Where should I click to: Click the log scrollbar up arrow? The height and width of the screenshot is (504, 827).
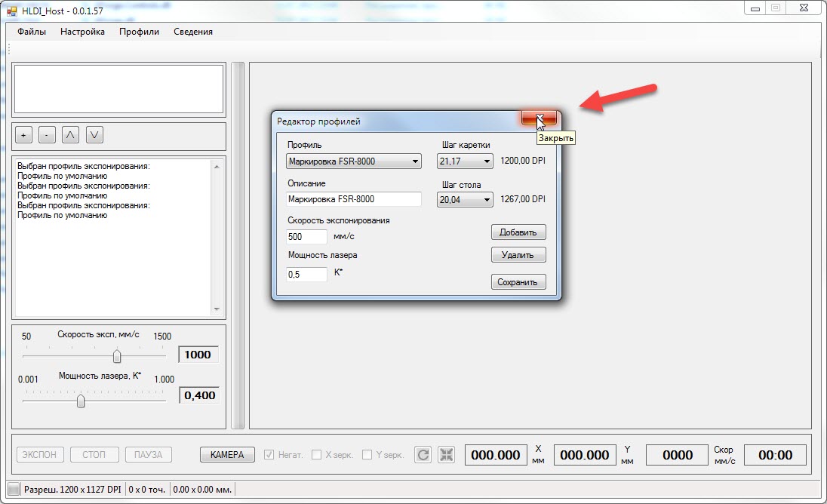click(x=217, y=167)
